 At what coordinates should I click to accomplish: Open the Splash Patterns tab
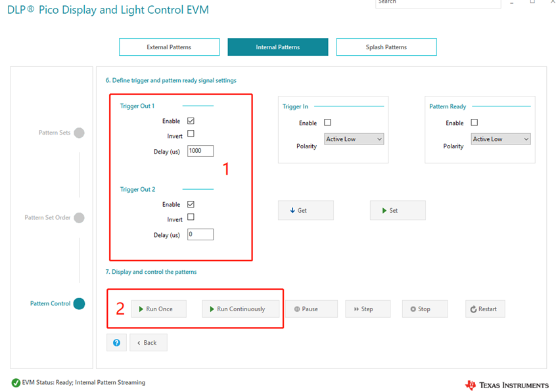386,47
